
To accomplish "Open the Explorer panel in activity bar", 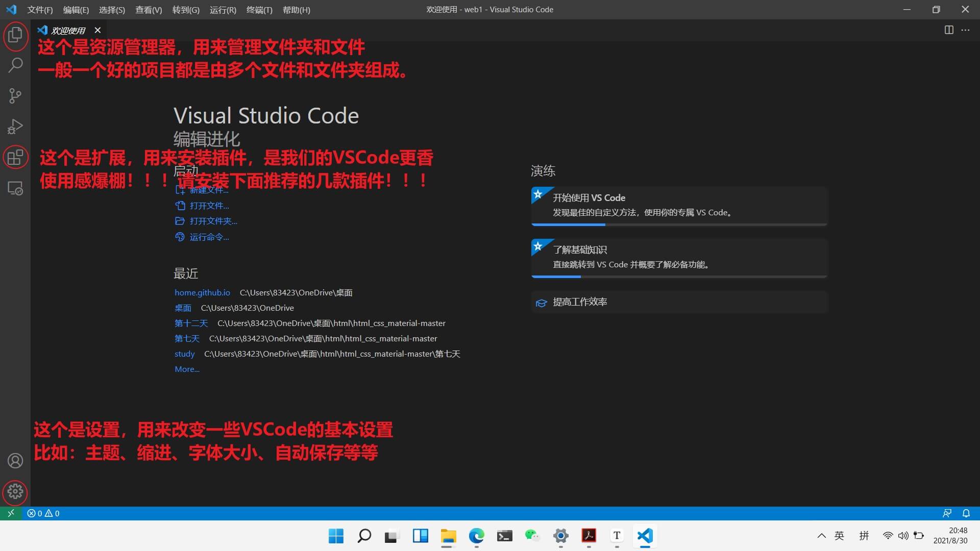I will click(x=15, y=35).
